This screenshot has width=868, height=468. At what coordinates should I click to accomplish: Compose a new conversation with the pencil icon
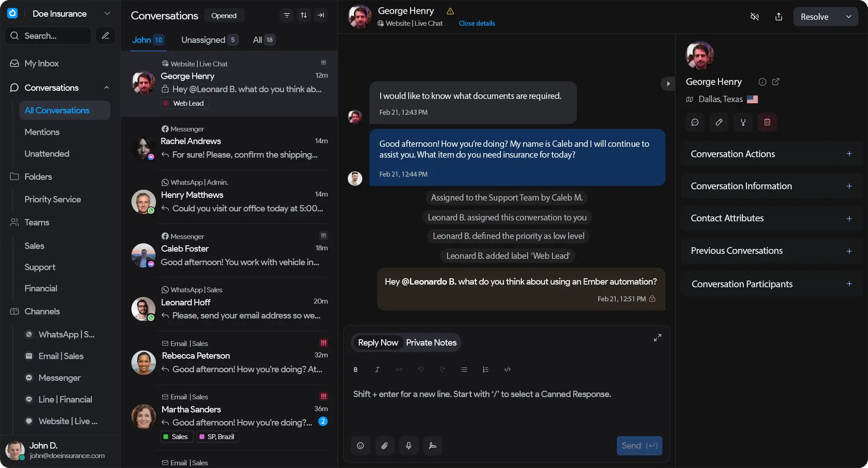pos(105,36)
